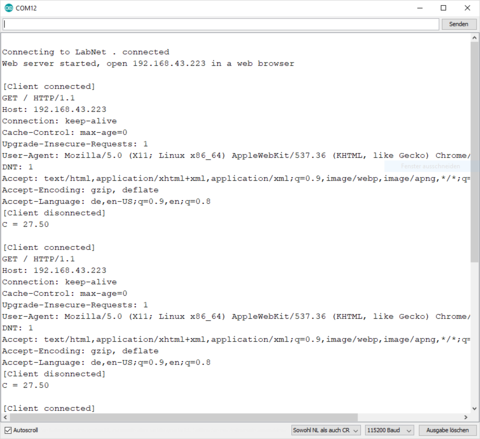Image resolution: width=480 pixels, height=439 pixels.
Task: Click the second '[Client disonnected]' line
Action: pyautogui.click(x=54, y=374)
